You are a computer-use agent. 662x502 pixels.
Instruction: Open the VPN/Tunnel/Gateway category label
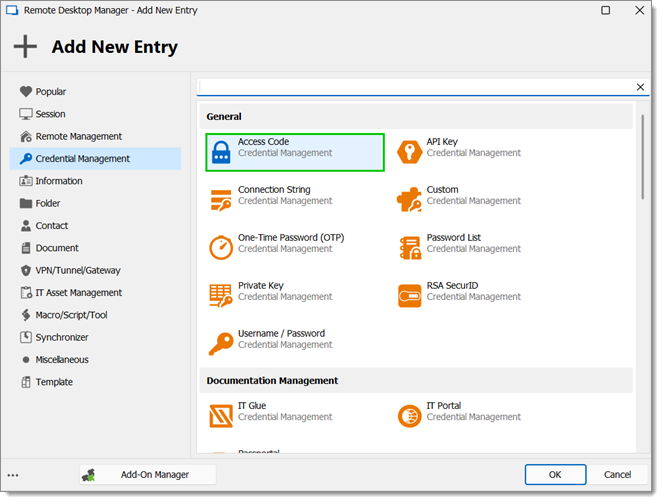(x=78, y=271)
